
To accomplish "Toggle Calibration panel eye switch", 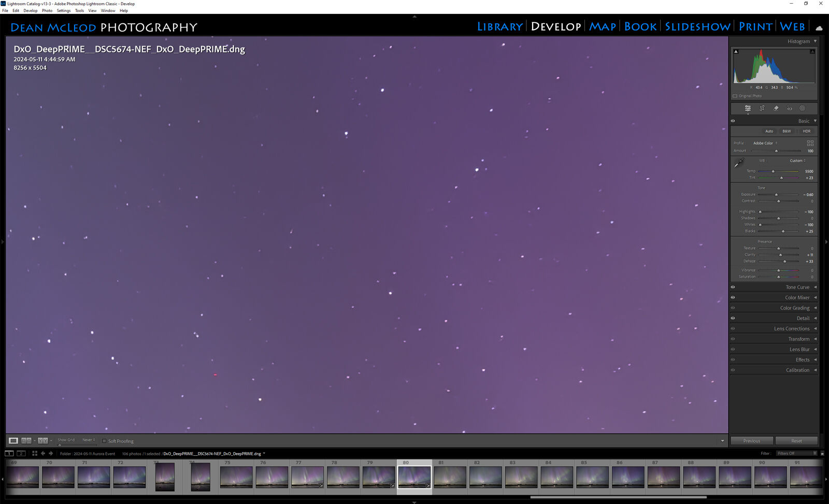I will click(x=733, y=370).
